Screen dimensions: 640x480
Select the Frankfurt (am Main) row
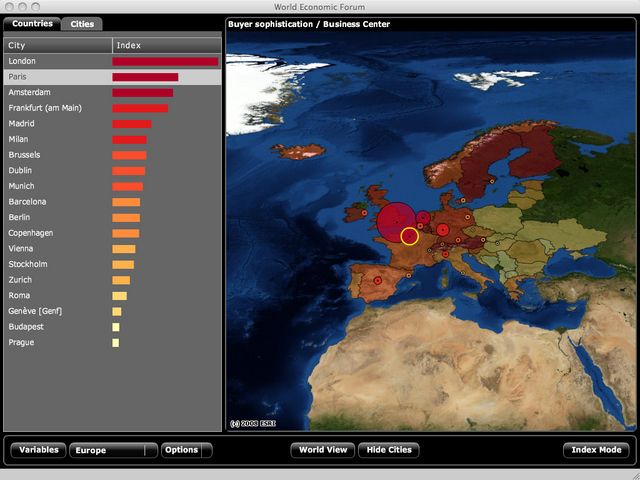point(113,108)
